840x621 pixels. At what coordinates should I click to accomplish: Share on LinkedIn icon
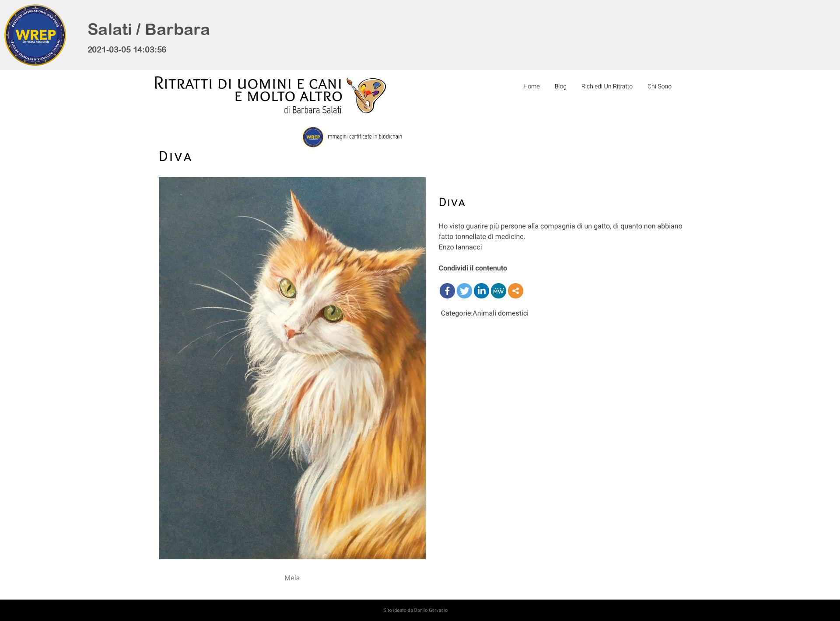click(481, 291)
